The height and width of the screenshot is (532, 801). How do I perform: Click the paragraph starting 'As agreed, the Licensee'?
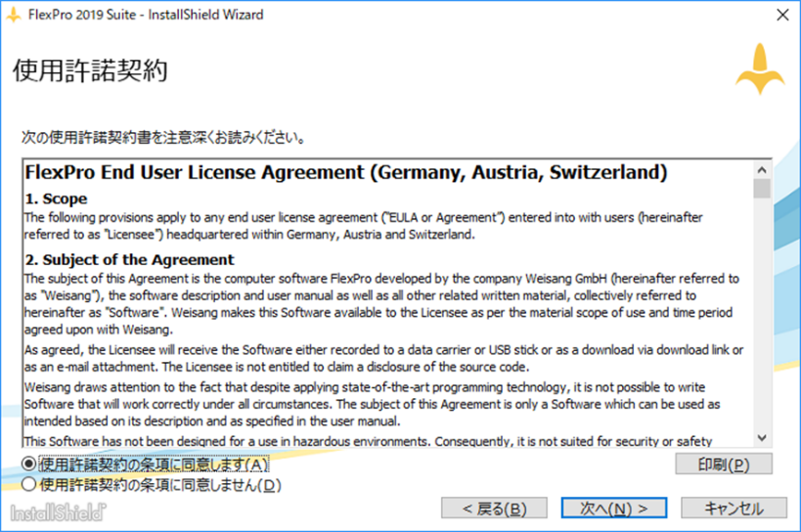click(383, 358)
